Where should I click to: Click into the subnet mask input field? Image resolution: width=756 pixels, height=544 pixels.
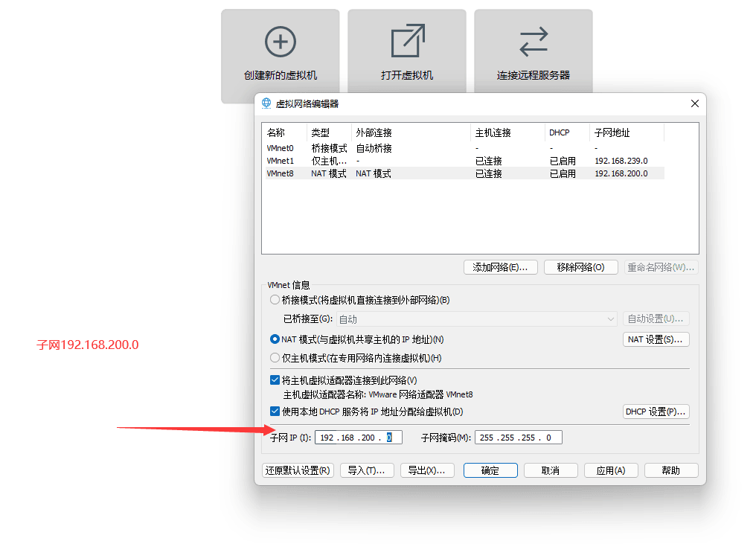518,438
